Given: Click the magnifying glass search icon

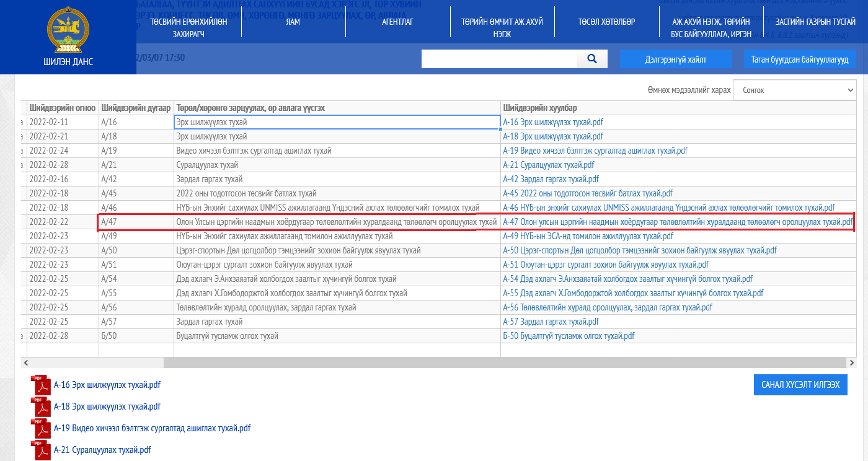Looking at the screenshot, I should point(592,59).
